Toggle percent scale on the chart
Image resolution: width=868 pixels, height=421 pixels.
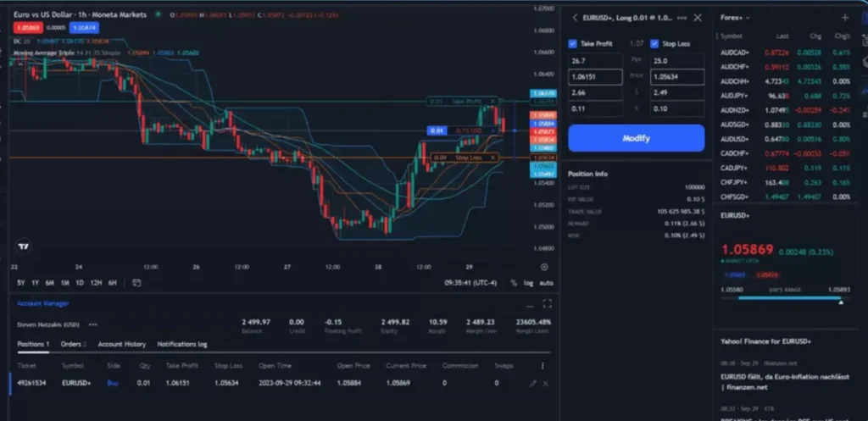point(514,283)
